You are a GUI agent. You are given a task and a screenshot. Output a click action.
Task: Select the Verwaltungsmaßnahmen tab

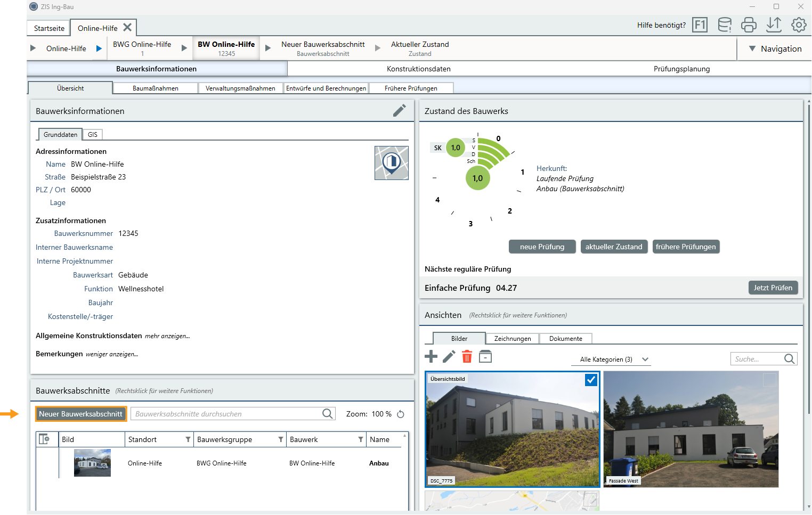coord(240,88)
